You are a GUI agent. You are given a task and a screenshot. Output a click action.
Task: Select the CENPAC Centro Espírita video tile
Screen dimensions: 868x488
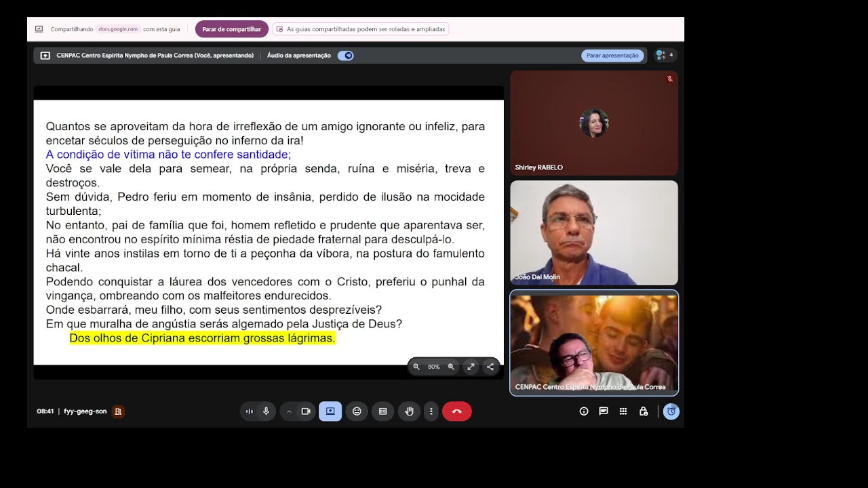pos(594,343)
